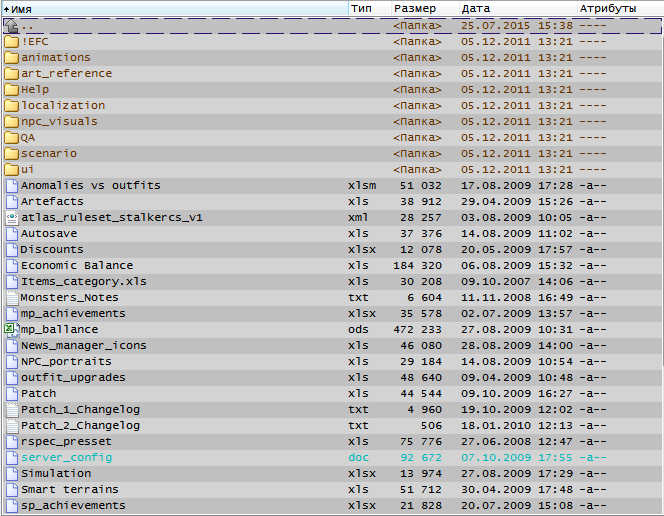Viewport: 664px width, 516px height.
Task: Click the server_config file icon
Action: click(x=12, y=458)
